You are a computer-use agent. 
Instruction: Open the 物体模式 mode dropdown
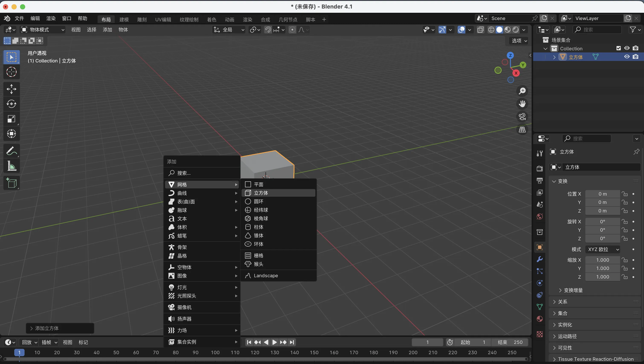42,30
